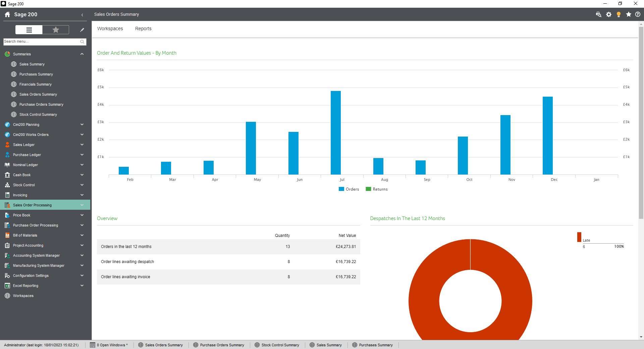Open the Cash Book ledger icon

pos(7,175)
